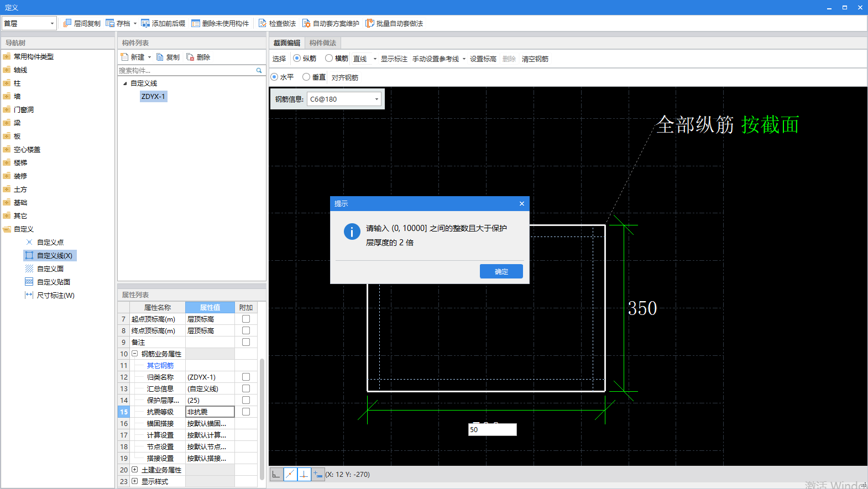Click the 选择 toolbar item
868x489 pixels.
[x=279, y=59]
